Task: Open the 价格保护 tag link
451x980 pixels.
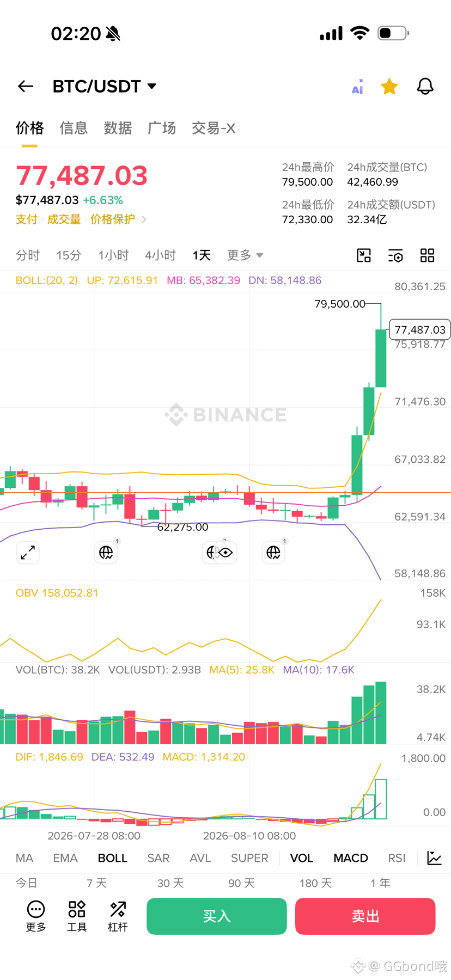Action: (x=112, y=219)
